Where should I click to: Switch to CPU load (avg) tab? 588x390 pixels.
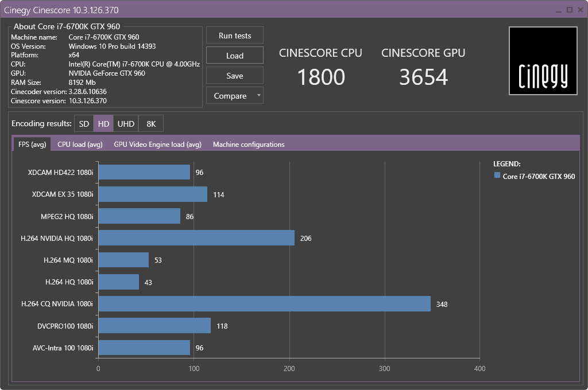[x=80, y=145]
